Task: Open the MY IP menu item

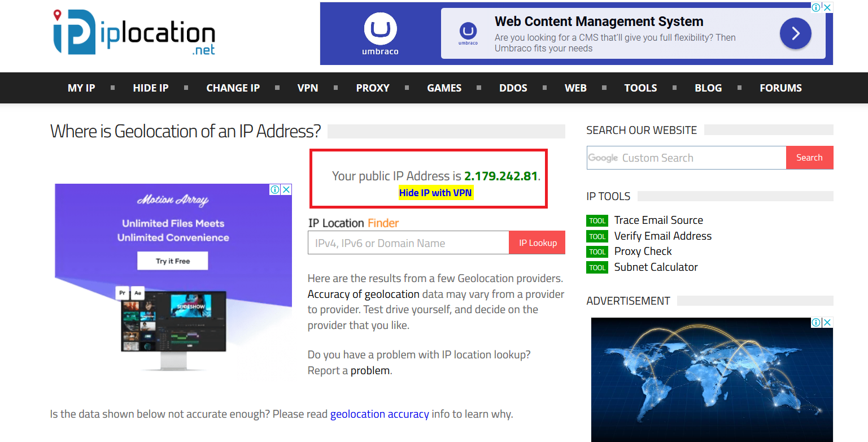Action: [x=81, y=88]
